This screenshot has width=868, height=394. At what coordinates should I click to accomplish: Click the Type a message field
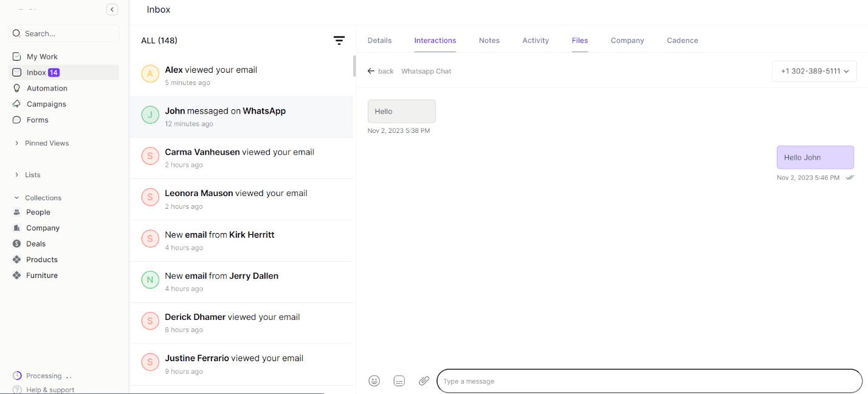coord(649,381)
